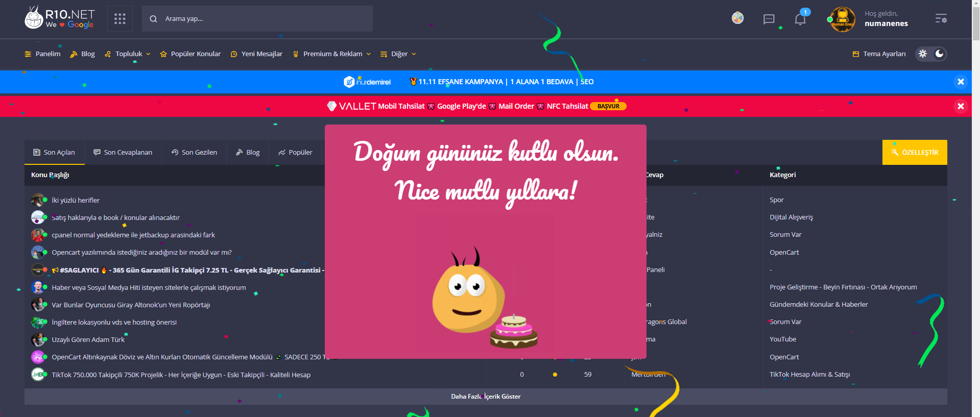Open the Haber veya Sosyal Medya Hiti topic

[149, 287]
